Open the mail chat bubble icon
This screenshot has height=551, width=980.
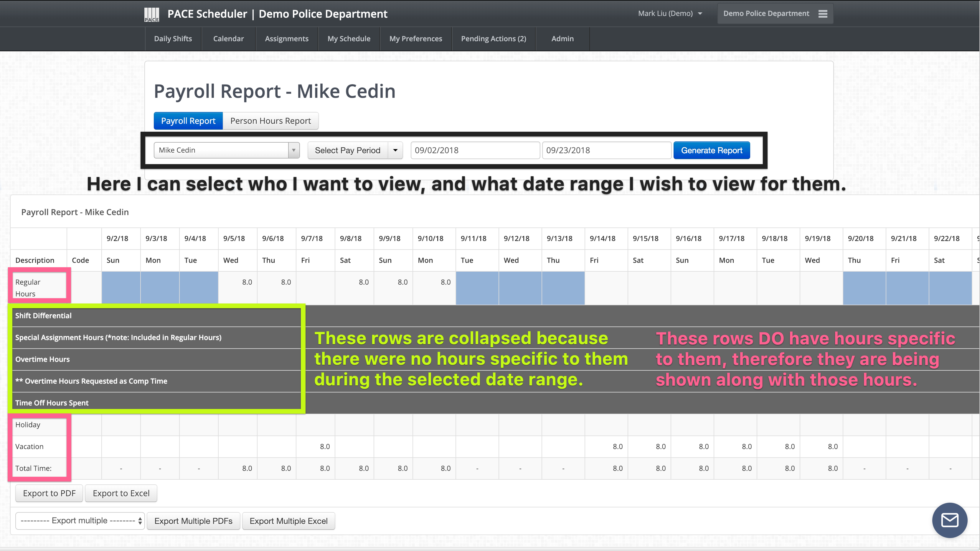pyautogui.click(x=950, y=520)
